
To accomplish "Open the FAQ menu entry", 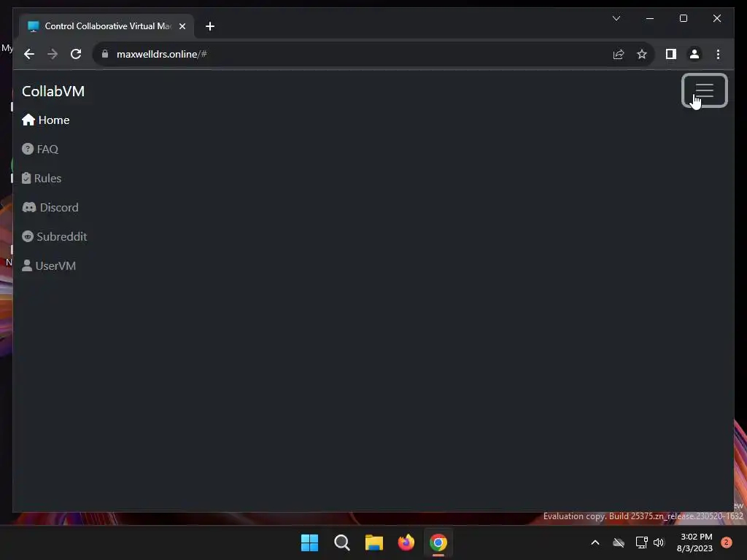I will pyautogui.click(x=40, y=149).
